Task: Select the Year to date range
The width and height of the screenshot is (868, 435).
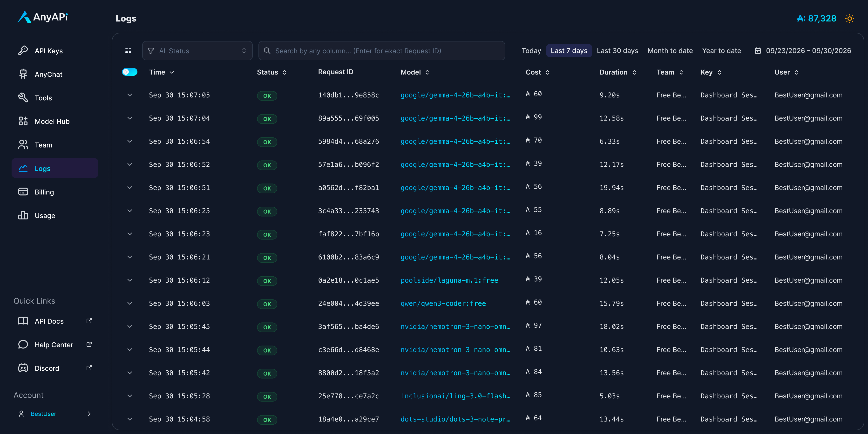Action: tap(721, 51)
